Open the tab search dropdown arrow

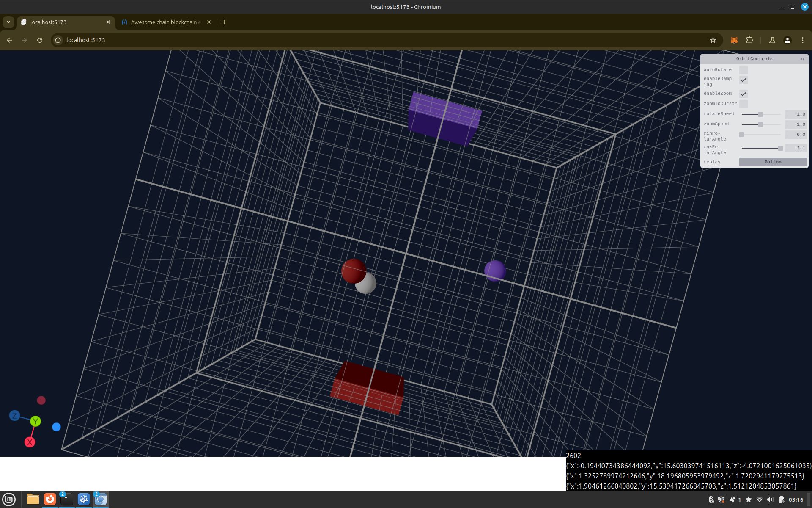(x=8, y=22)
